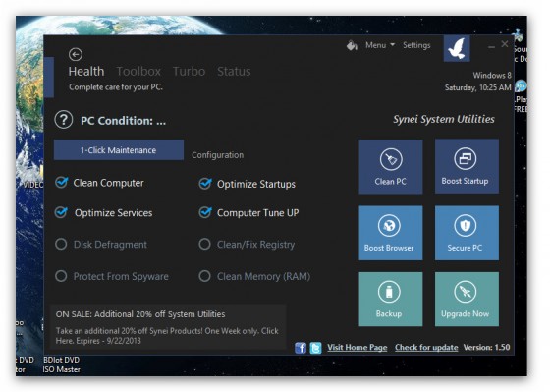Switch to the Status tab
The image size is (550, 392).
pos(234,72)
